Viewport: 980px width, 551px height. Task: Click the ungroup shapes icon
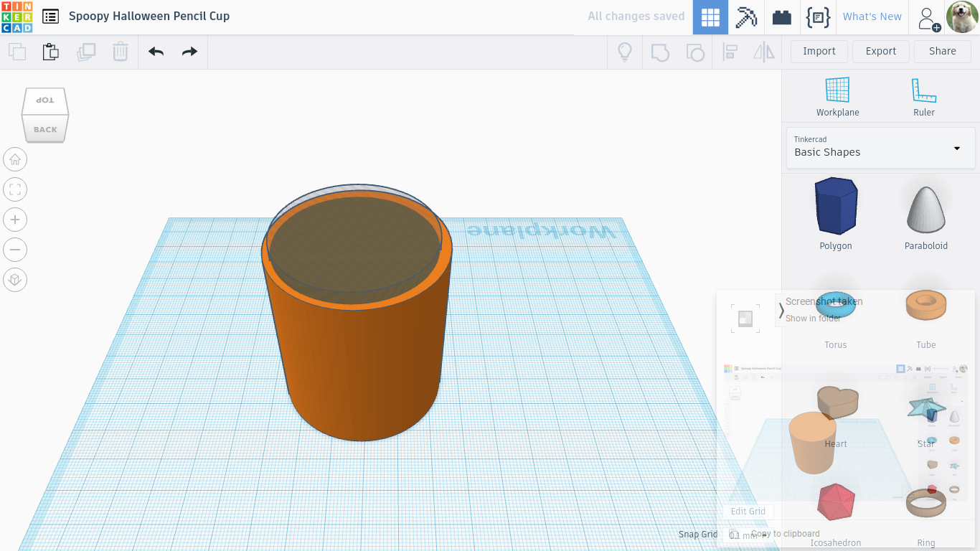click(695, 52)
